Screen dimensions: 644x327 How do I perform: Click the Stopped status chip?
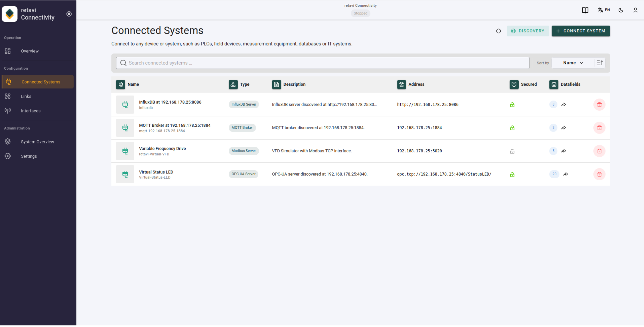(x=360, y=13)
